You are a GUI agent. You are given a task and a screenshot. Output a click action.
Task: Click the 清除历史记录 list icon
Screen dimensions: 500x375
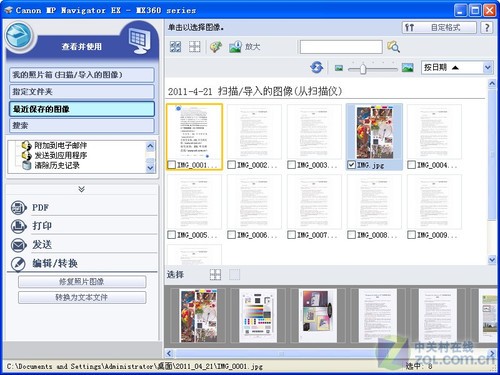pyautogui.click(x=26, y=165)
